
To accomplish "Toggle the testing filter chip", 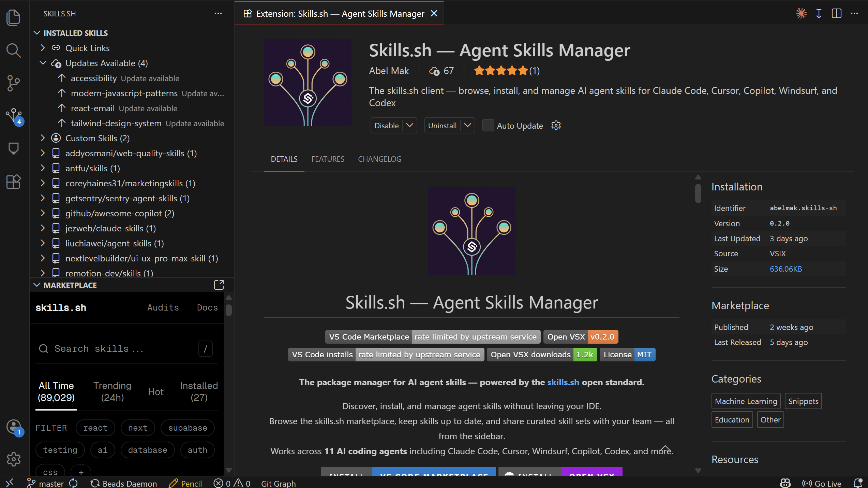I will 60,450.
